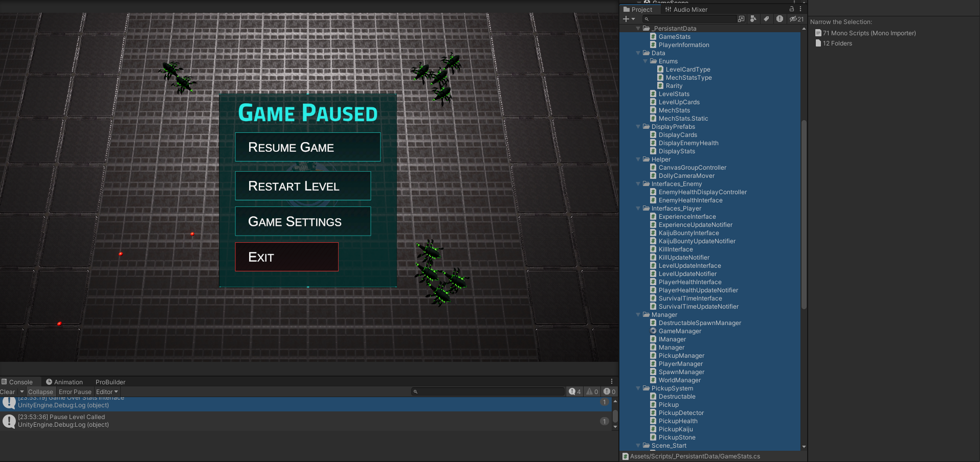This screenshot has width=980, height=462.
Task: Open the Editor dropdown in the Console
Action: pyautogui.click(x=107, y=392)
